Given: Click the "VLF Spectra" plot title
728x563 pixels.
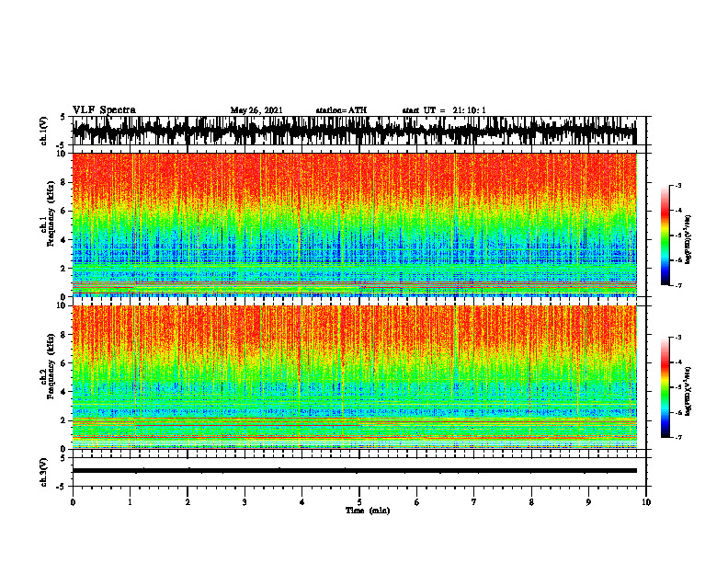Looking at the screenshot, I should 104,110.
